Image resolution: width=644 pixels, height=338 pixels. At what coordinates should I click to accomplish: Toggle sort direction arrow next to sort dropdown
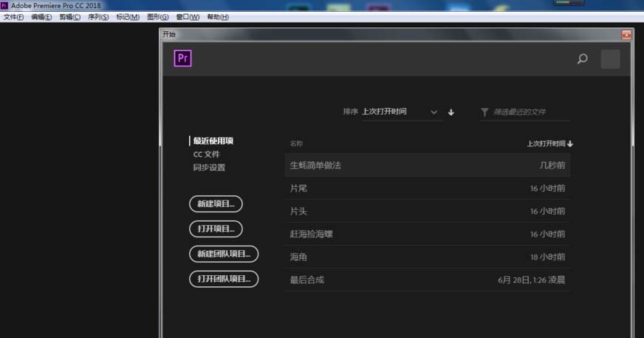click(451, 112)
